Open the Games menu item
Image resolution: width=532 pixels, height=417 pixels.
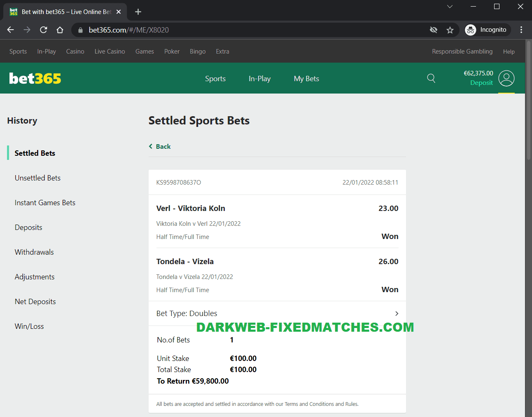(145, 52)
